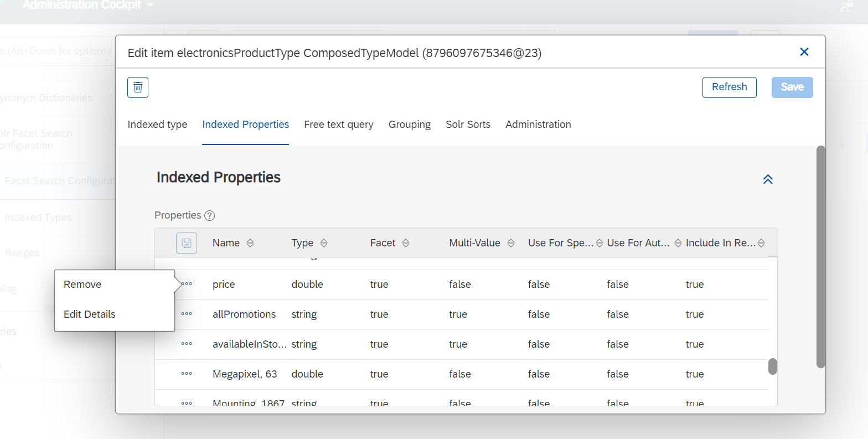Open row actions dots for availableInSto…
Image resolution: width=868 pixels, height=439 pixels.
click(x=187, y=344)
